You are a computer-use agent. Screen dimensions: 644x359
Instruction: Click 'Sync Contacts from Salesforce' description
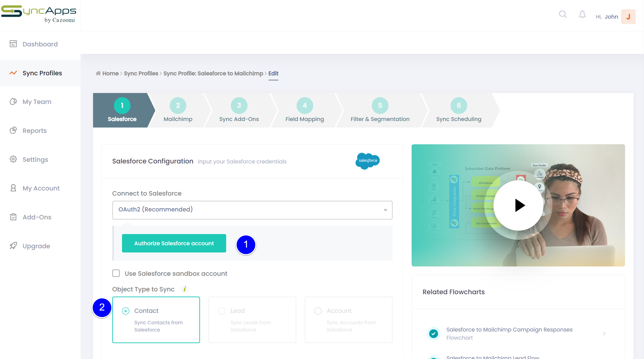pyautogui.click(x=159, y=326)
